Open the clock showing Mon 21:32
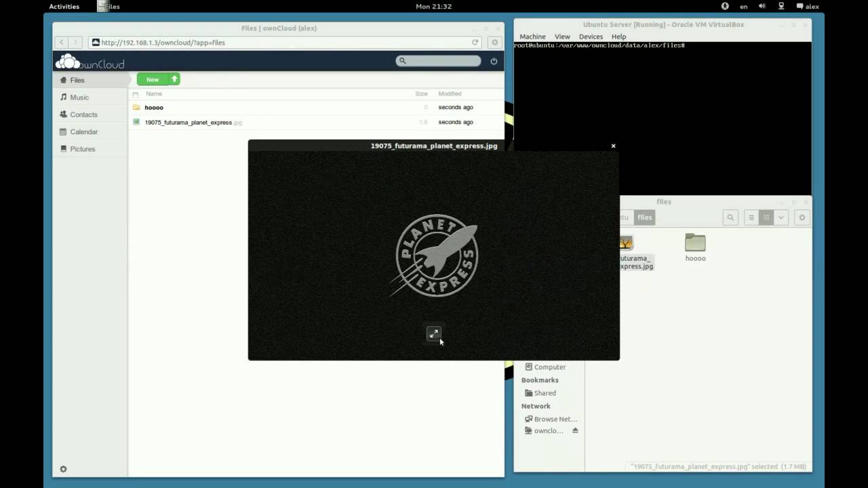 [434, 6]
